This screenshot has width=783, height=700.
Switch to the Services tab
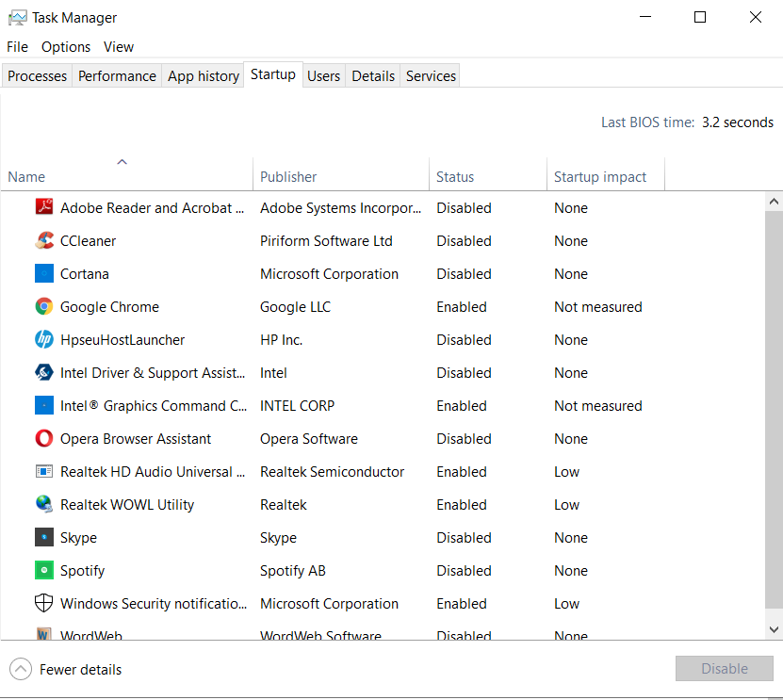coord(431,76)
